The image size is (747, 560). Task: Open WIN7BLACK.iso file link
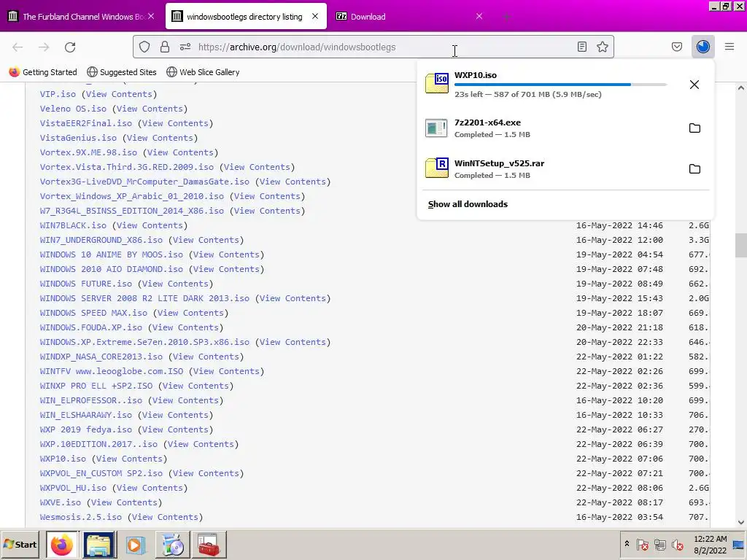point(73,225)
